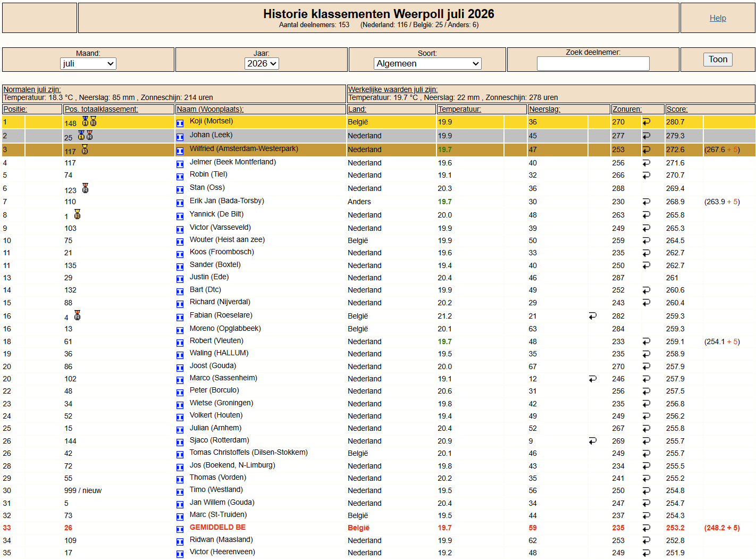
Task: Click the Neerslag arrow icon in Marco (Sassenheim) row
Action: (x=593, y=379)
